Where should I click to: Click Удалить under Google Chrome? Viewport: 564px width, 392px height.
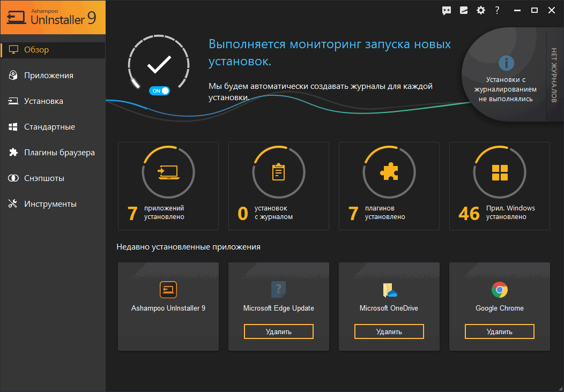499,331
